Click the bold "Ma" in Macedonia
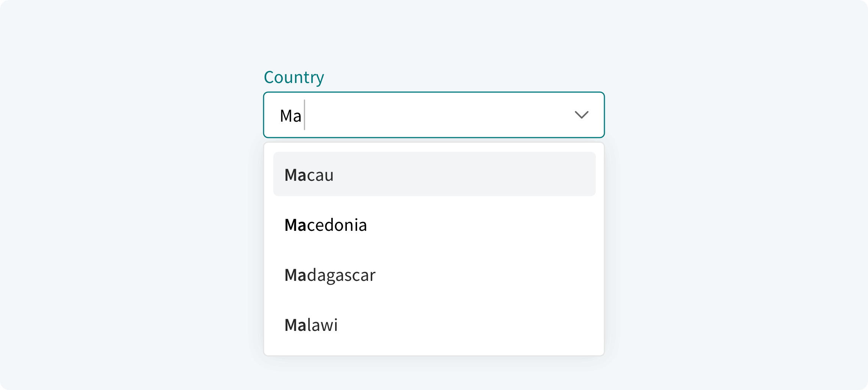The image size is (868, 390). tap(295, 225)
